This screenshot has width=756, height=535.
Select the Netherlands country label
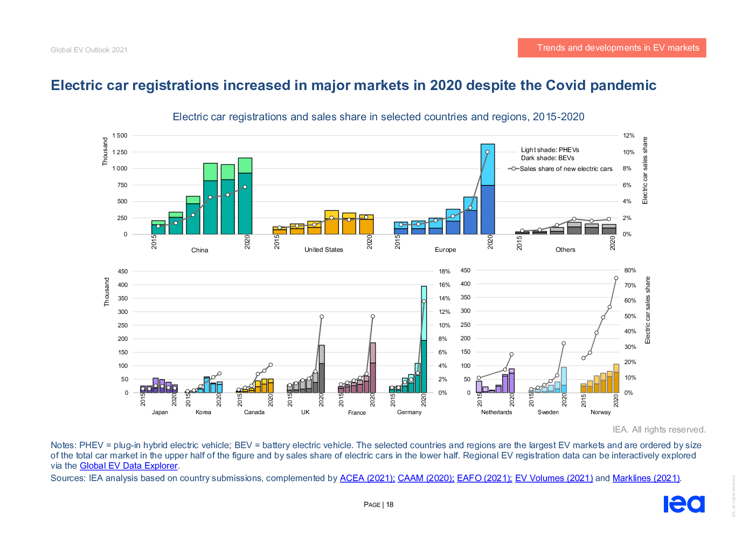pos(496,412)
